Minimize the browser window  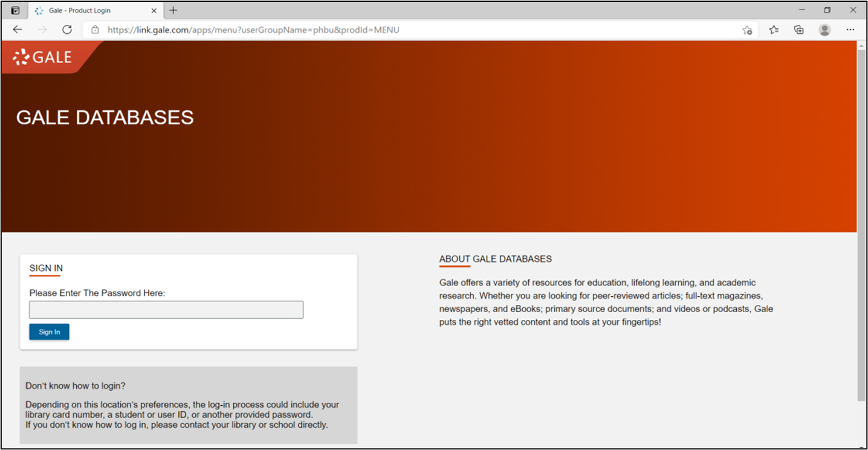click(x=802, y=10)
